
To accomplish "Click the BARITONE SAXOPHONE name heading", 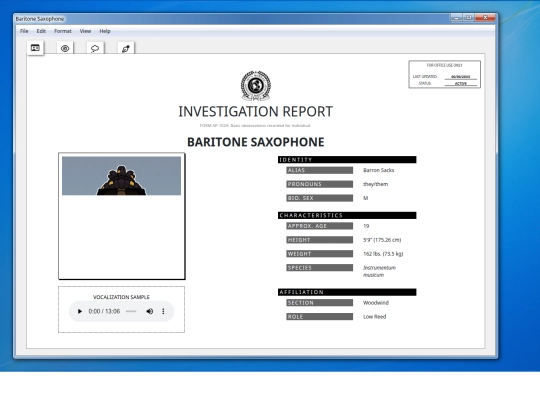I will click(256, 142).
